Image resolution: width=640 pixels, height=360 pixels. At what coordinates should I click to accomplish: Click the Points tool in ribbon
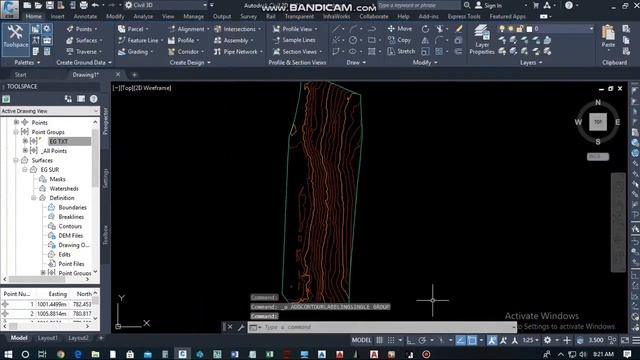(x=81, y=29)
